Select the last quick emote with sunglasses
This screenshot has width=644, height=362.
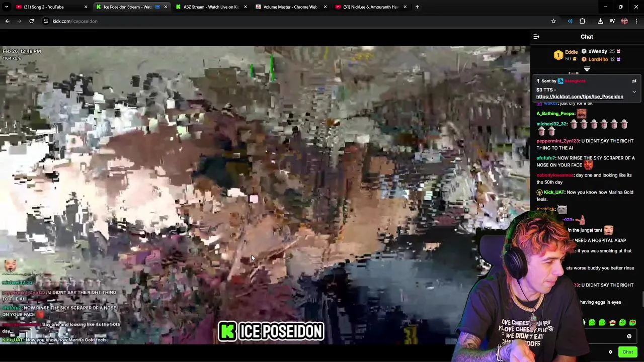point(632,323)
